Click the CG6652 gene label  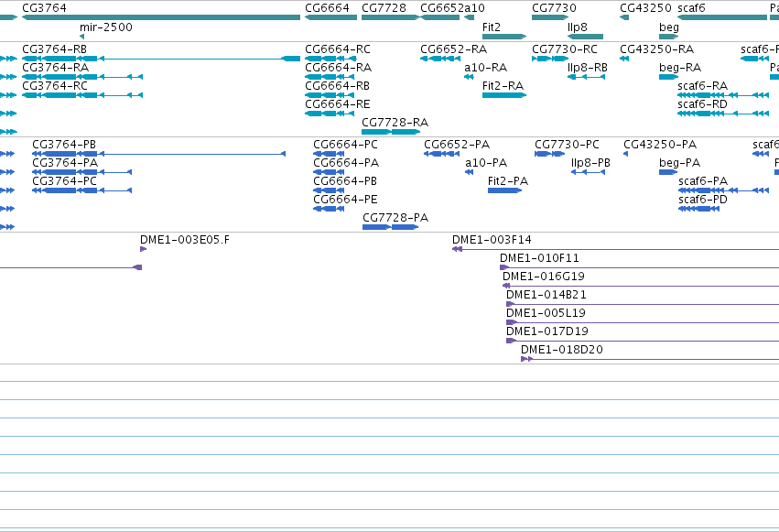pyautogui.click(x=443, y=8)
